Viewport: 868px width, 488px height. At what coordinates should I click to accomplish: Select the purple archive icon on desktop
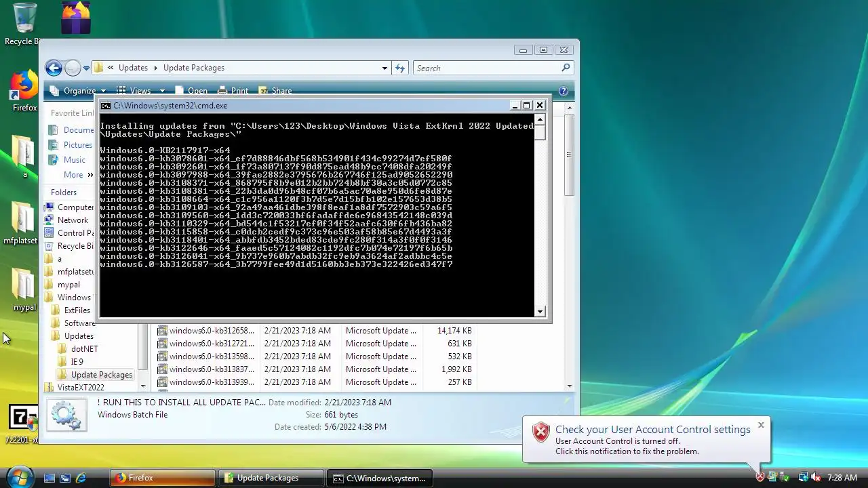coord(76,18)
